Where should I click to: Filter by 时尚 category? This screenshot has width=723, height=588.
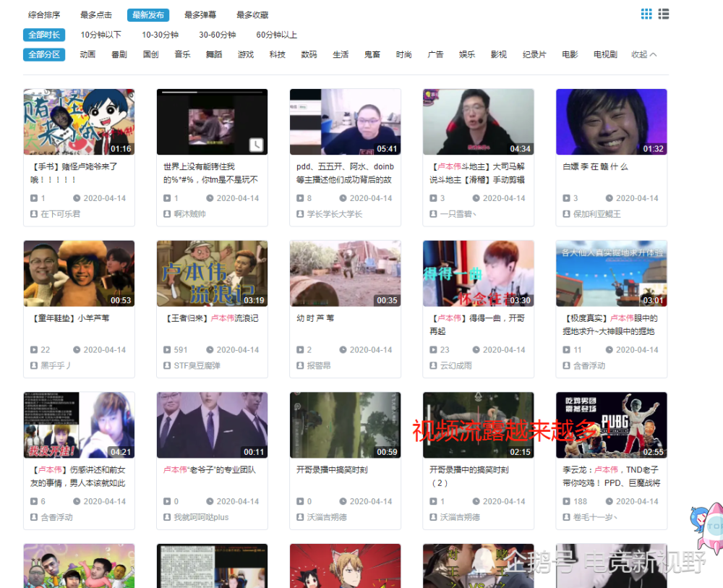point(404,54)
